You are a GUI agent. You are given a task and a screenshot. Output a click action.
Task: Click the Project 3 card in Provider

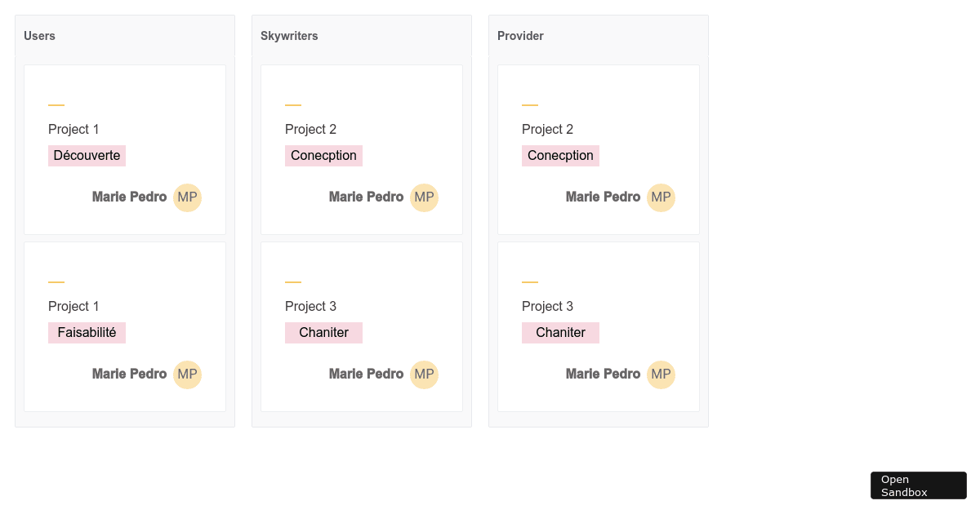pos(598,326)
